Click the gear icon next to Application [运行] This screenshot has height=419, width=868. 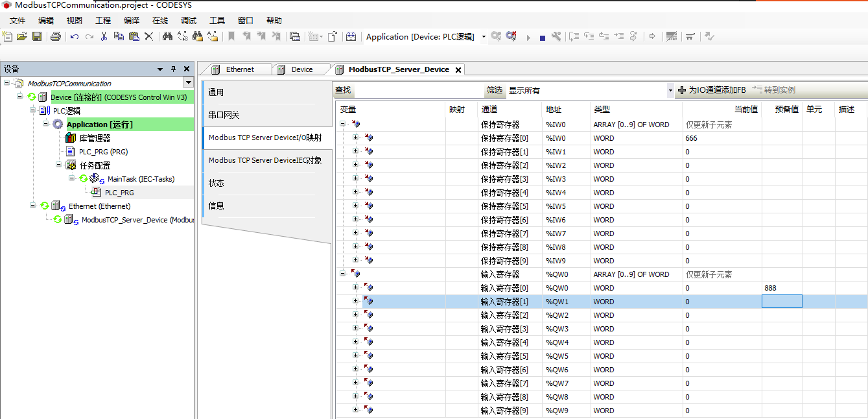[58, 124]
